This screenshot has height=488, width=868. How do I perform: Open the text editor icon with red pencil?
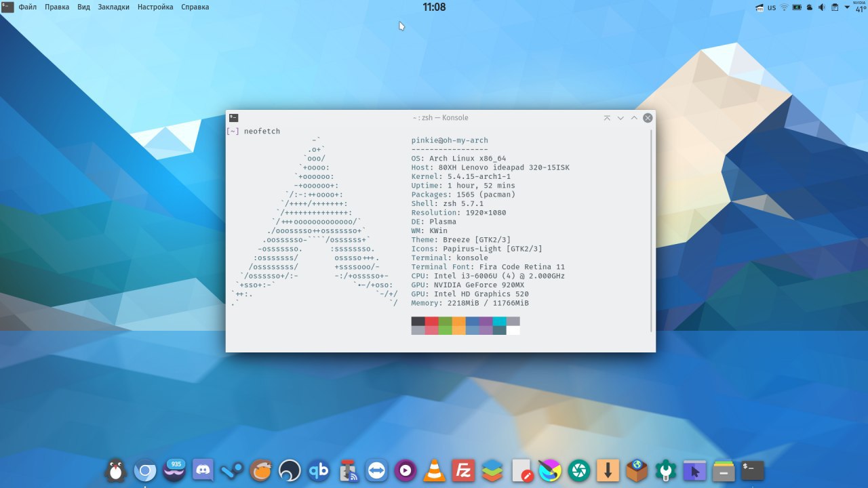coord(521,470)
